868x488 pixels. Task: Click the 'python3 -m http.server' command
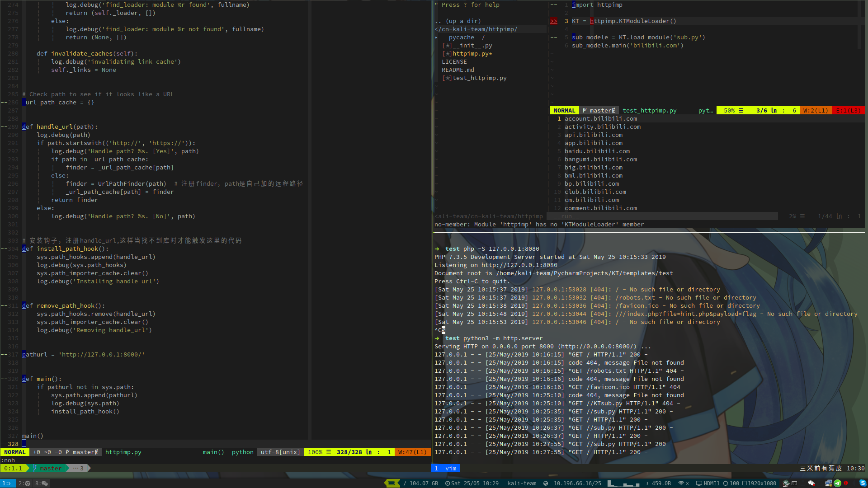tap(503, 338)
